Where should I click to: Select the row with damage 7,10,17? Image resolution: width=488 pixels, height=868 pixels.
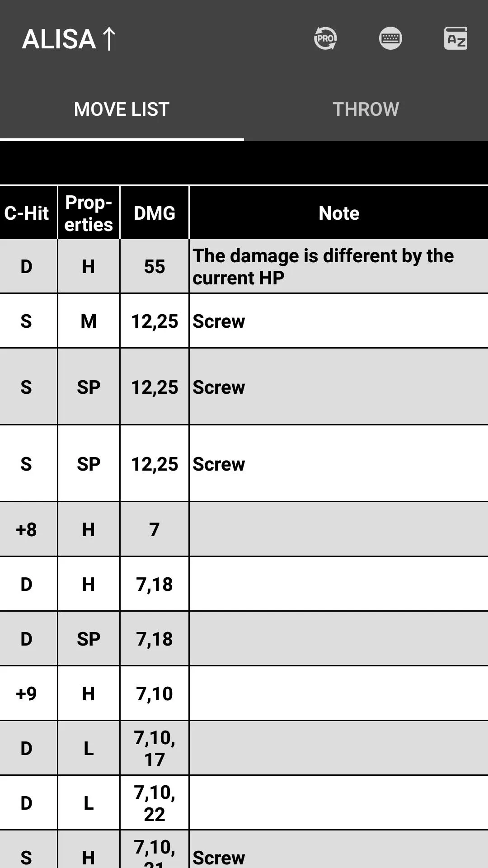244,748
